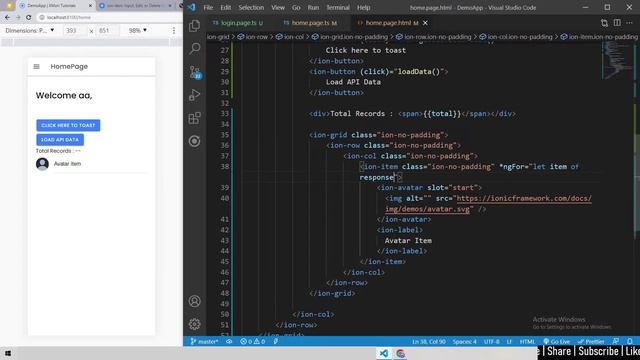
Task: Go back in the browser
Action: [7, 18]
